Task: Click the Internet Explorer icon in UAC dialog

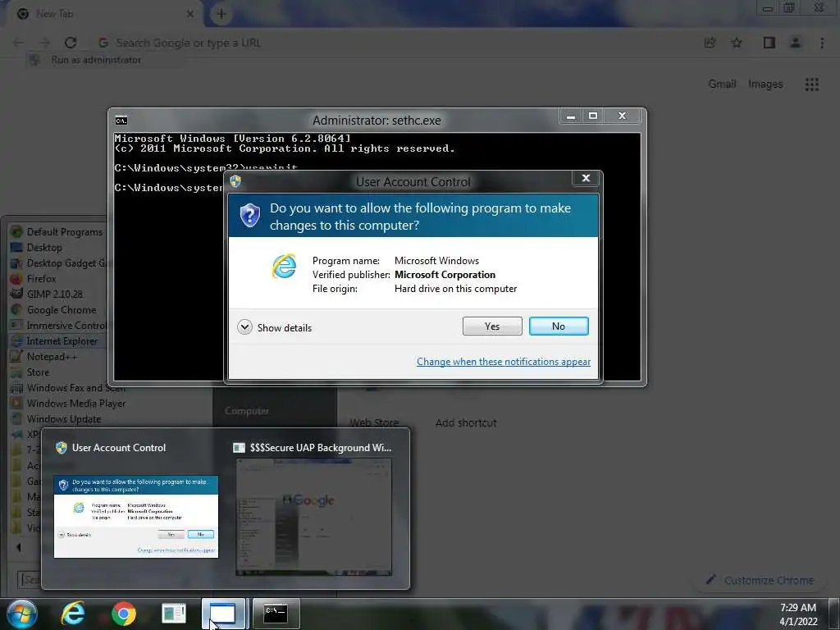Action: point(284,267)
